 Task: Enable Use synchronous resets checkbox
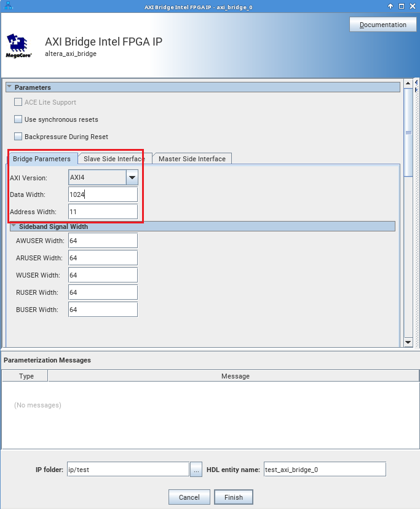click(18, 119)
